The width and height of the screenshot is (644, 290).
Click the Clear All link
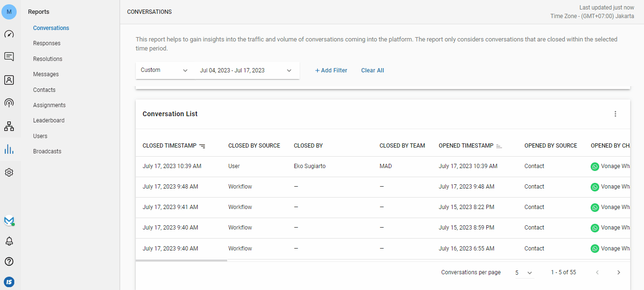(372, 70)
